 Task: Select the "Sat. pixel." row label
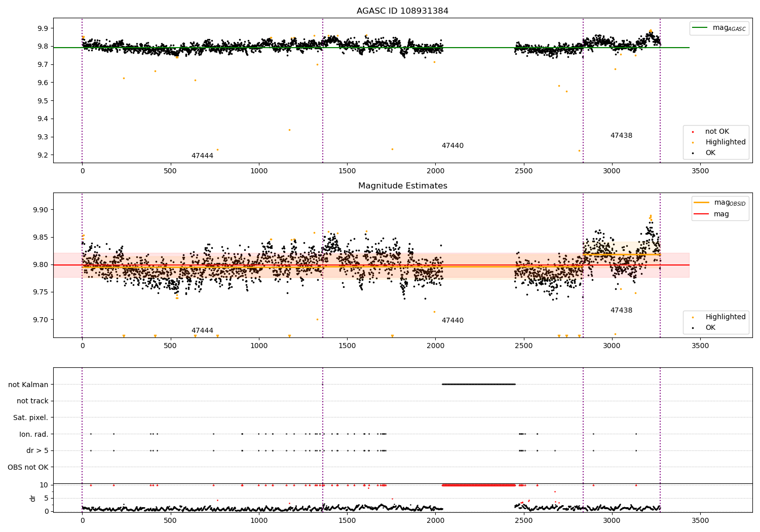point(31,418)
